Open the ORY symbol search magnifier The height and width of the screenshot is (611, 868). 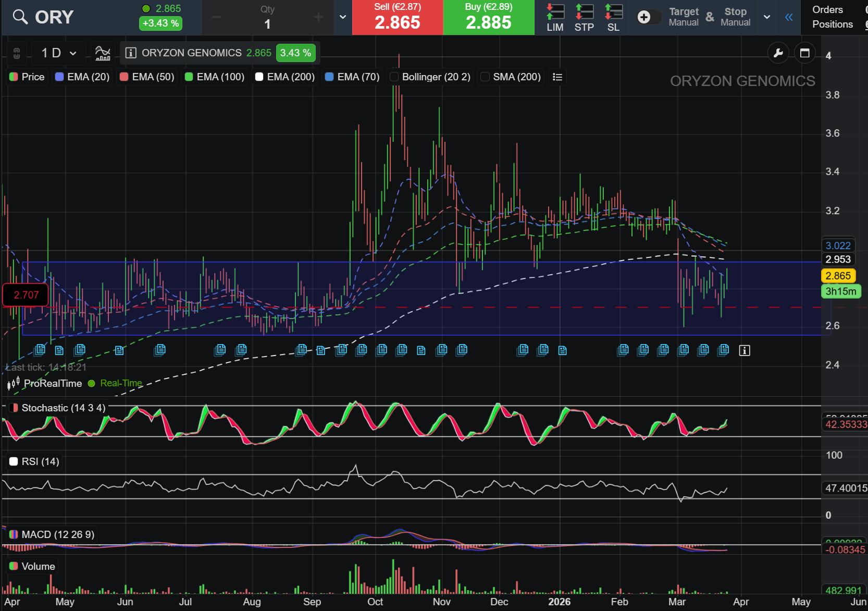point(20,17)
